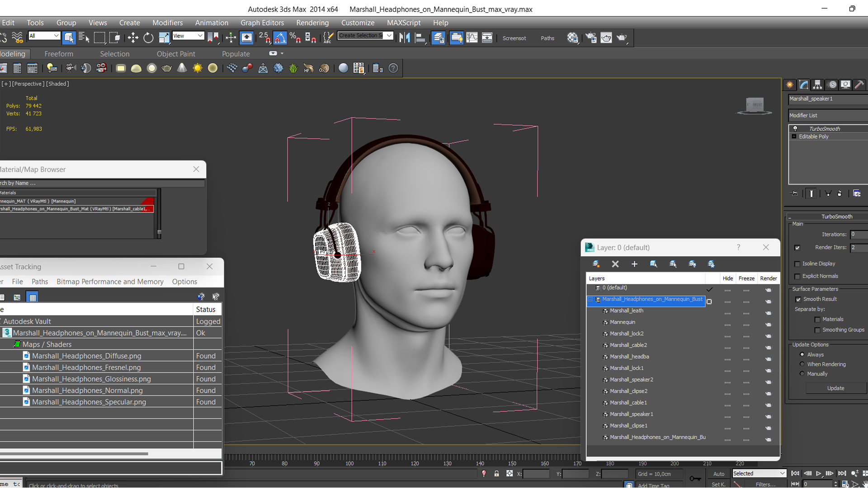Click the selection lock toggle icon
Screen dimensions: 868x488
point(496,474)
